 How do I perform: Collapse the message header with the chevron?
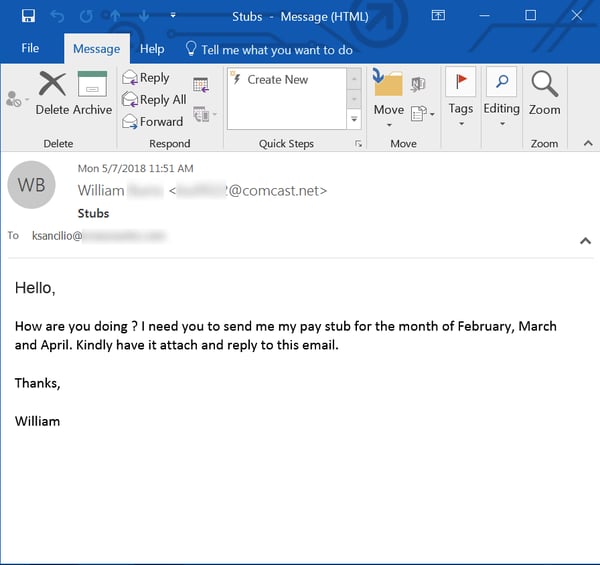(585, 241)
